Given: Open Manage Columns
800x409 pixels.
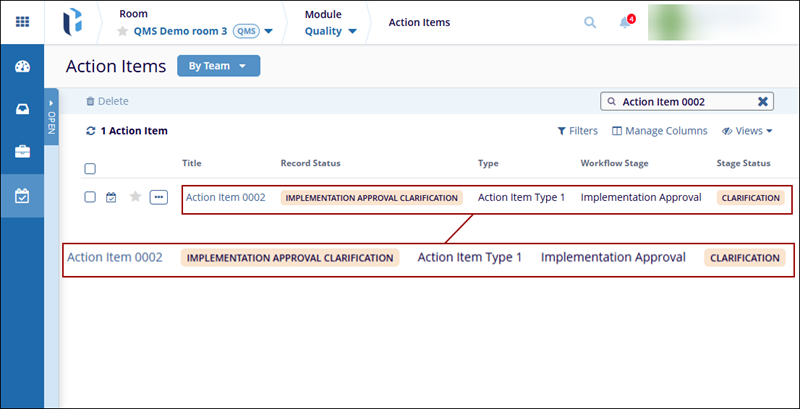Looking at the screenshot, I should (x=660, y=131).
